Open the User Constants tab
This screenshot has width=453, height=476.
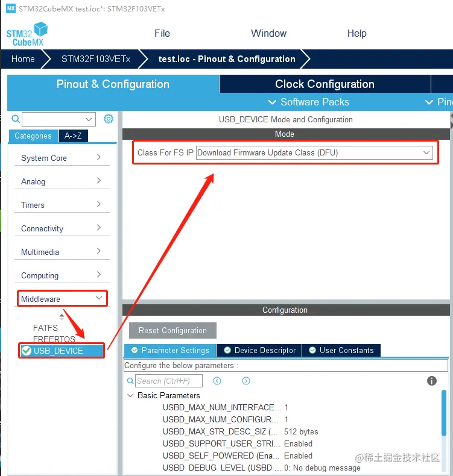tap(341, 350)
